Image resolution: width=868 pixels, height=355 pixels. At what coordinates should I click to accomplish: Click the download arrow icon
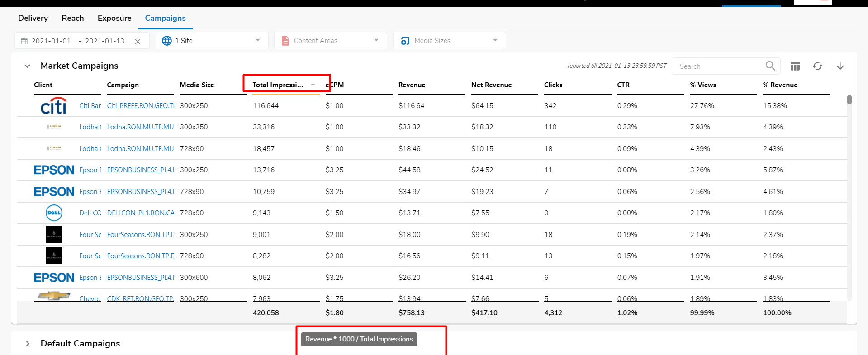(840, 66)
